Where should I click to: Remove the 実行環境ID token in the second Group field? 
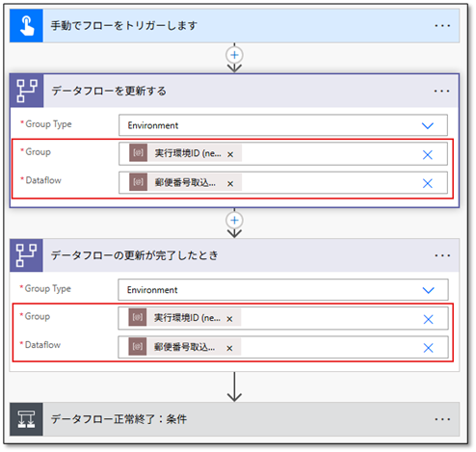pyautogui.click(x=229, y=319)
